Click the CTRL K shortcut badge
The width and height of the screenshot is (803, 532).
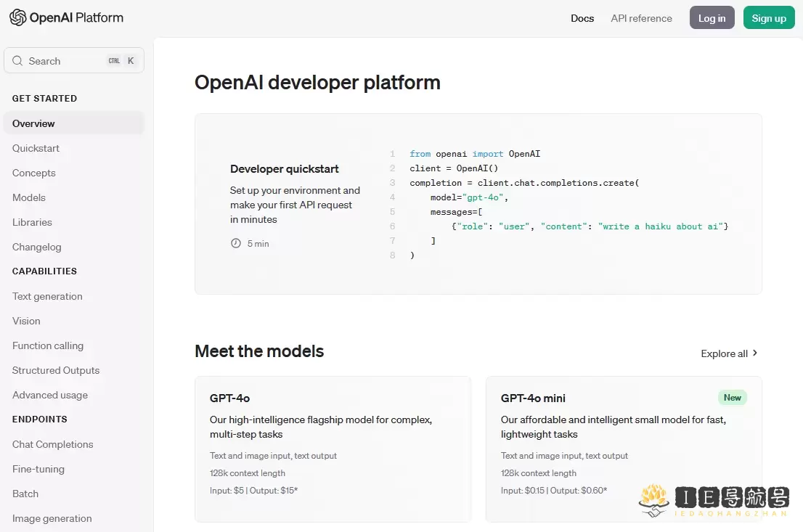pos(121,60)
